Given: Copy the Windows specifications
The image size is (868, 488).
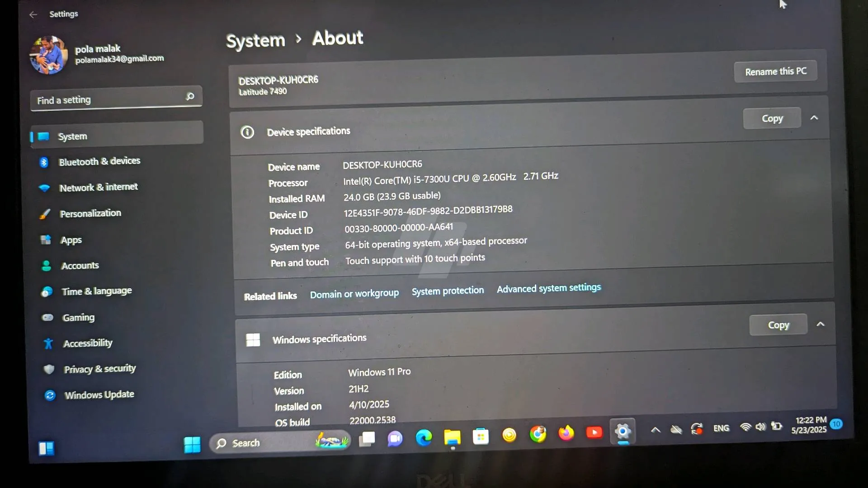Looking at the screenshot, I should tap(778, 325).
